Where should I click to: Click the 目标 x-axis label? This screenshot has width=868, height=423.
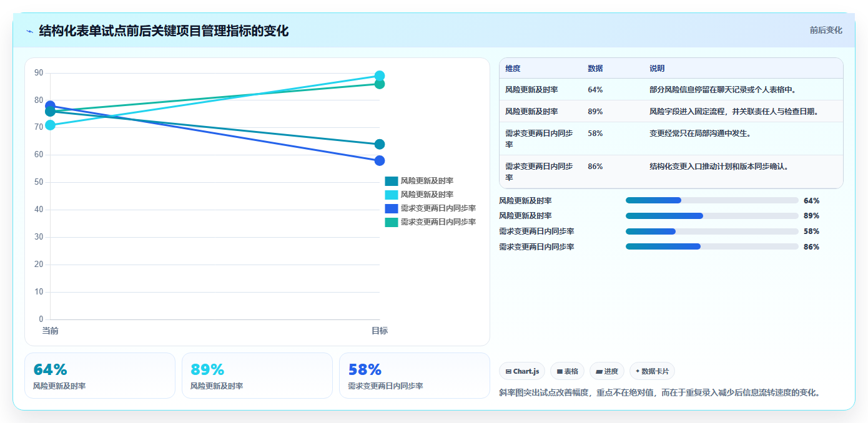(x=379, y=331)
